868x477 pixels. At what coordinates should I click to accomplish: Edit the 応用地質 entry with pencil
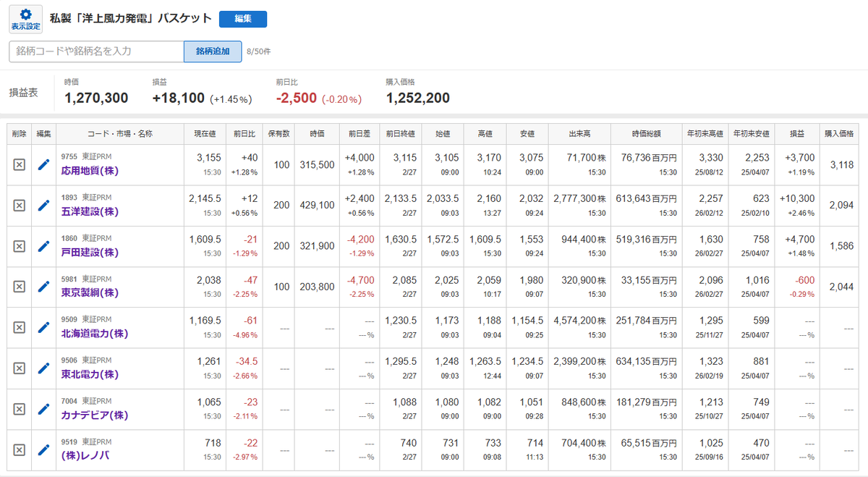(x=43, y=165)
